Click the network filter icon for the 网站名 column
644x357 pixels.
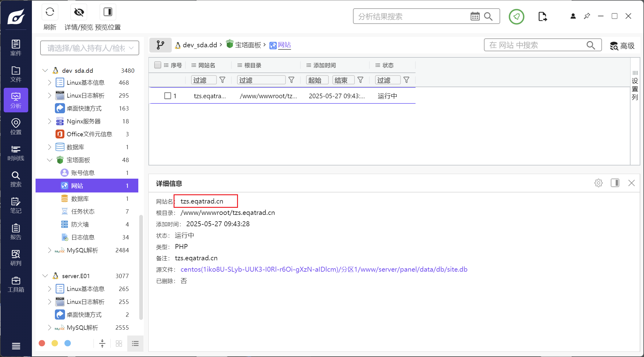[x=223, y=80]
